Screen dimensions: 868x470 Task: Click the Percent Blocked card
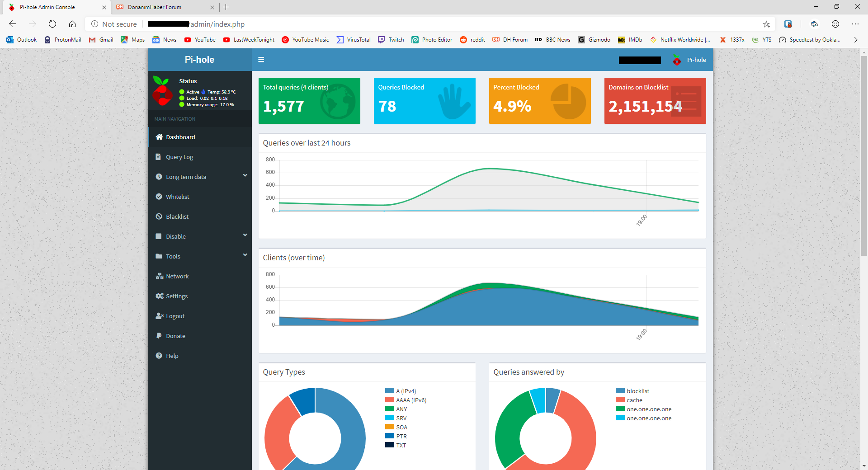[540, 101]
